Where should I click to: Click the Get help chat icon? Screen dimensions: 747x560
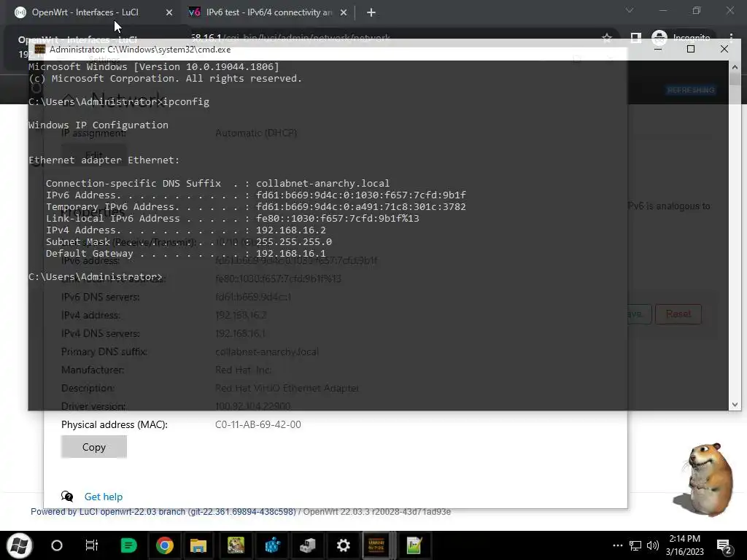[x=67, y=497]
